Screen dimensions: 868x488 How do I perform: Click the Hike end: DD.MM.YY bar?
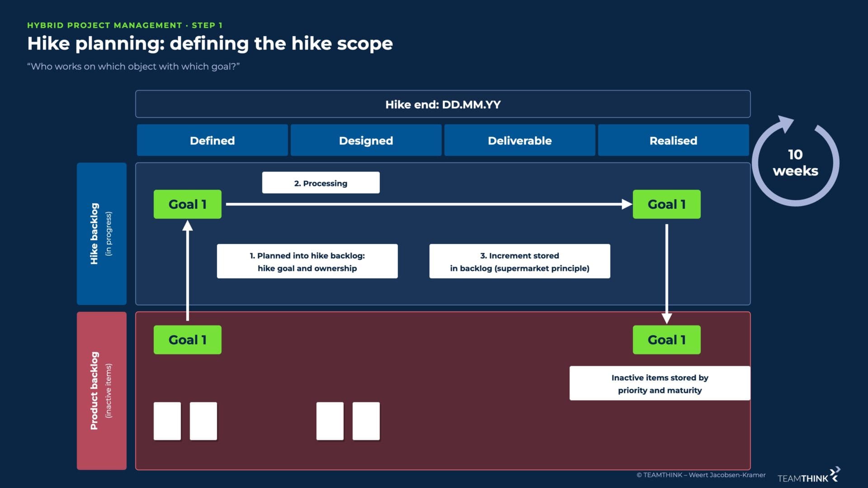tap(443, 104)
